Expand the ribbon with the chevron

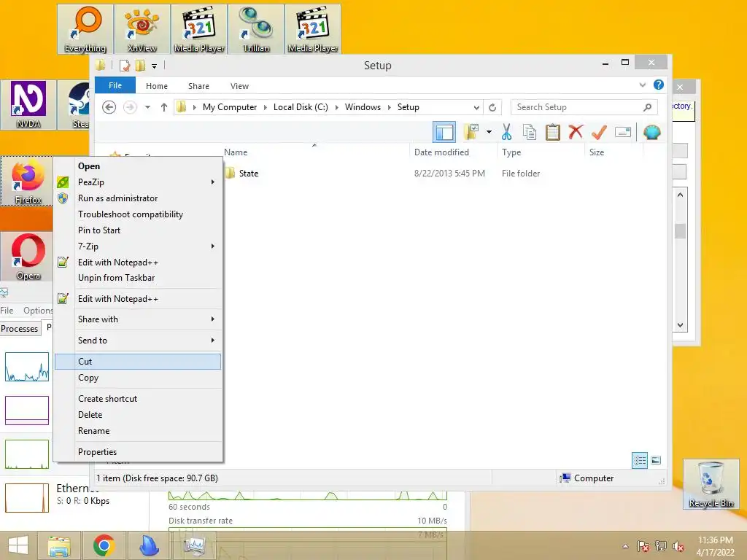click(x=642, y=85)
